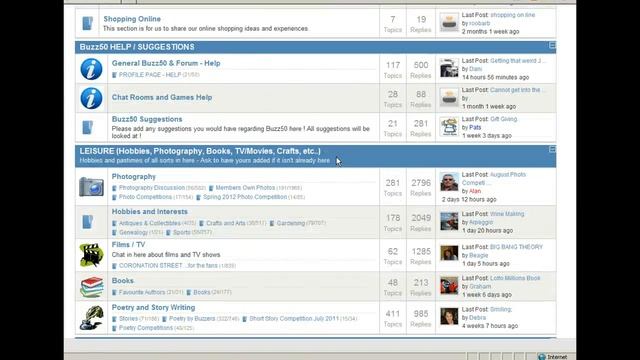The height and width of the screenshot is (360, 640).
Task: Open Poetry Competitions subforum
Action: [145, 328]
